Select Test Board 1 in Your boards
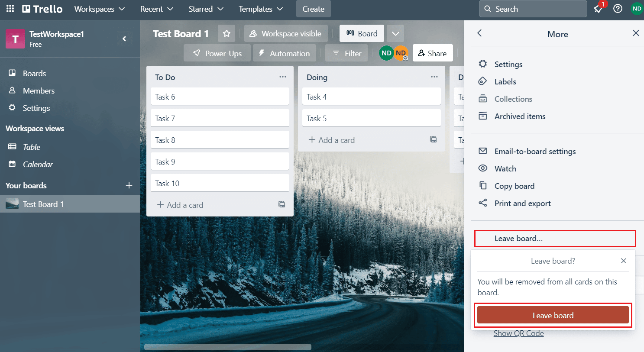Viewport: 644px width, 352px height. tap(70, 204)
